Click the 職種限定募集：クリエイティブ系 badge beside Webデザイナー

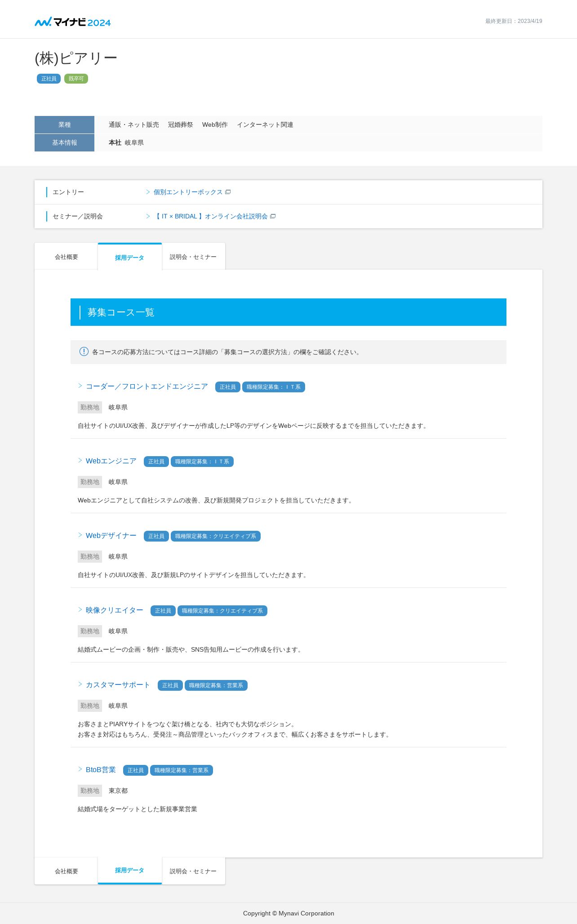click(x=216, y=536)
